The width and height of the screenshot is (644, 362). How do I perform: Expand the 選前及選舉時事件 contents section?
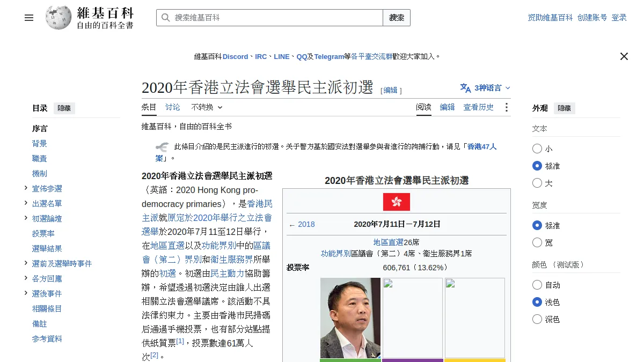[26, 263]
